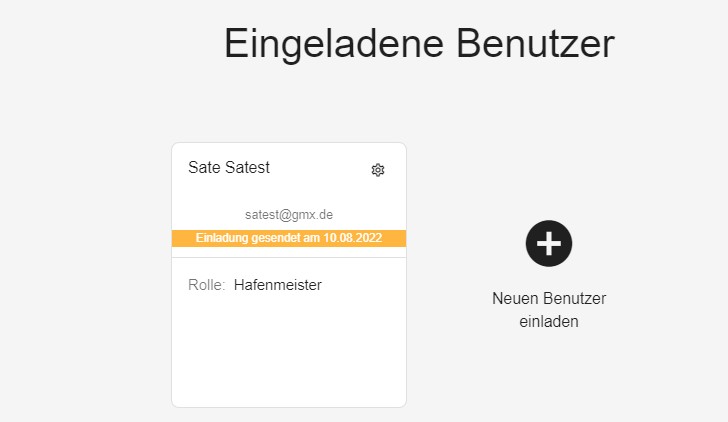Click the email satest@gmx.de
This screenshot has height=422, width=728.
(289, 214)
